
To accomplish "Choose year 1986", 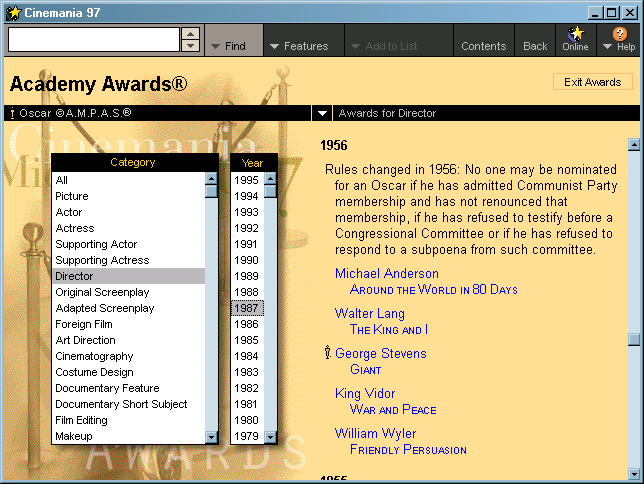I will tap(248, 324).
